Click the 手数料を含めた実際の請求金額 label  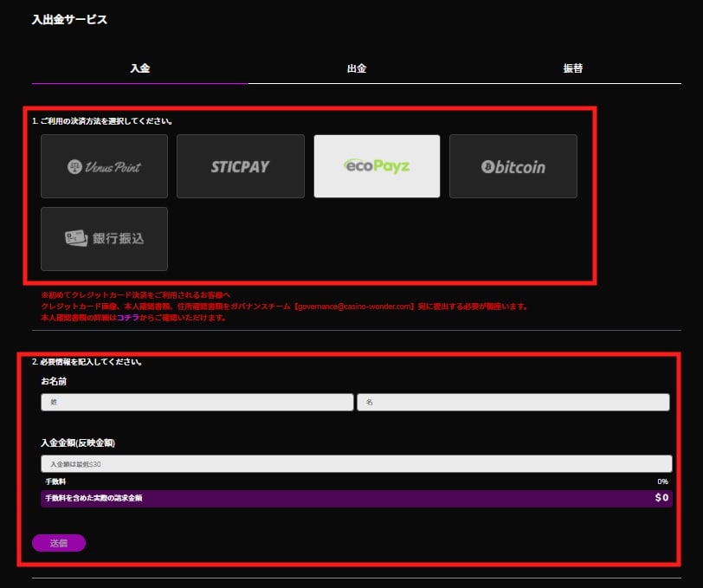pyautogui.click(x=94, y=498)
